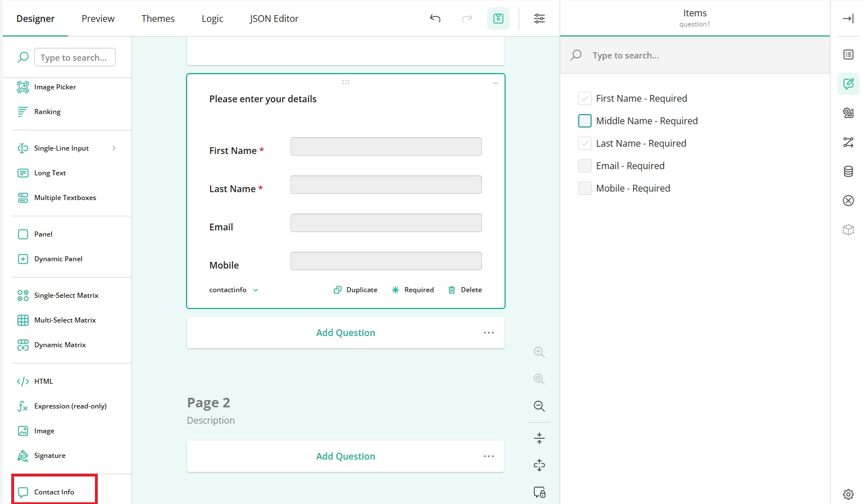Open the contactinfo question type dropdown
Viewport: 863px width, 504px height.
(234, 290)
